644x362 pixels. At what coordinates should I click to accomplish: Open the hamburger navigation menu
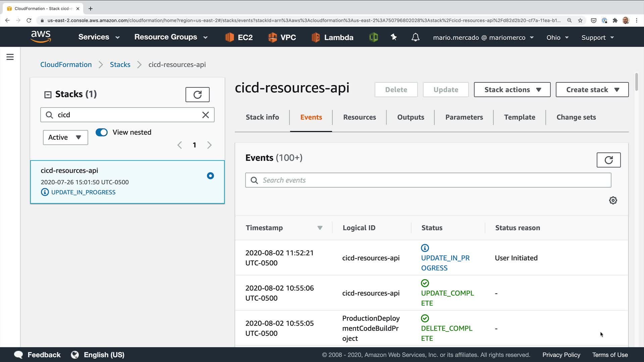10,57
